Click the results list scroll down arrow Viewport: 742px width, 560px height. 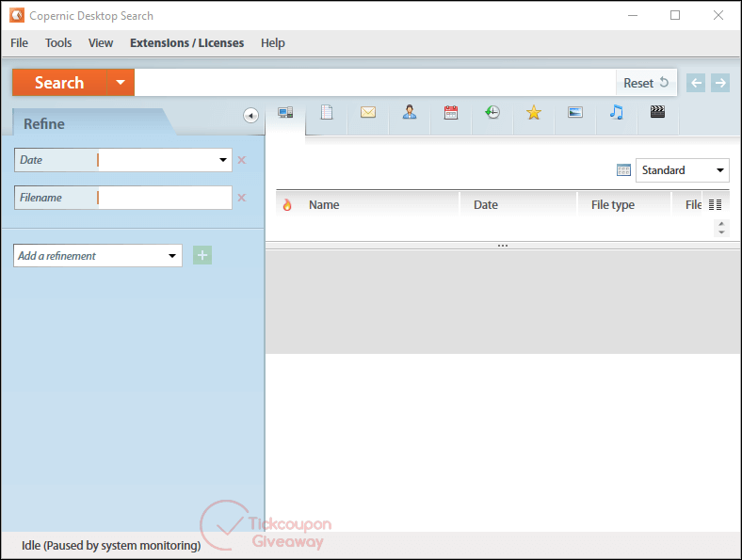pyautogui.click(x=721, y=232)
